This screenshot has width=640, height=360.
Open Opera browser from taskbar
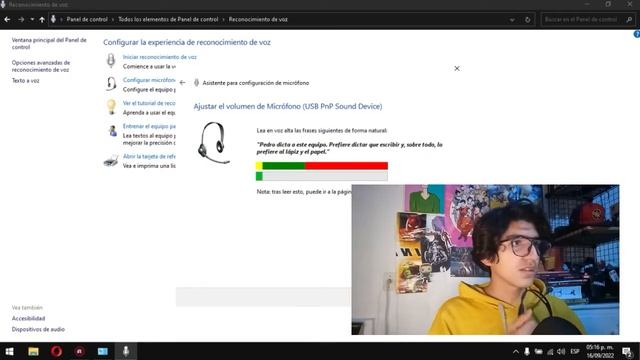(x=56, y=351)
